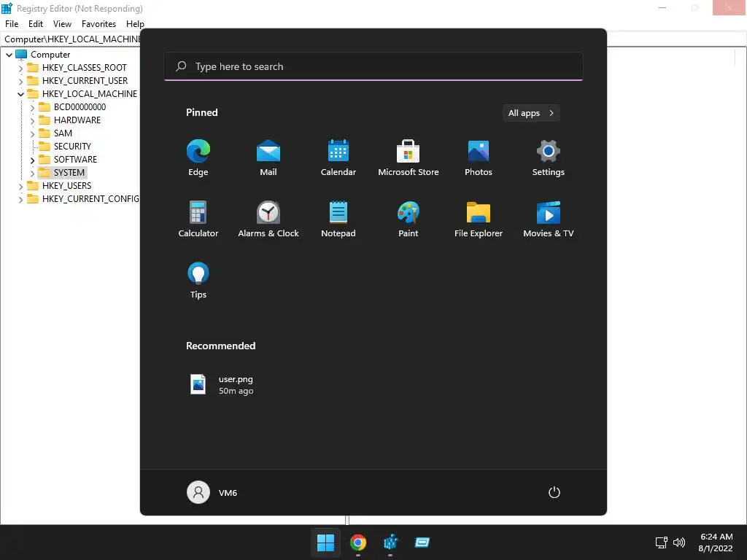Open the recommended user.png file

(222, 385)
